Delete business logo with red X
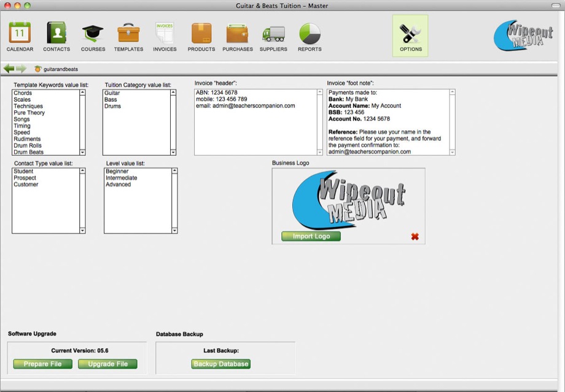 point(415,236)
